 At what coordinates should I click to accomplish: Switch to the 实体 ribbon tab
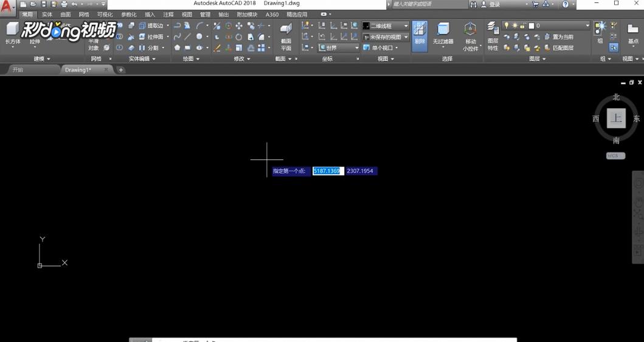pyautogui.click(x=47, y=15)
